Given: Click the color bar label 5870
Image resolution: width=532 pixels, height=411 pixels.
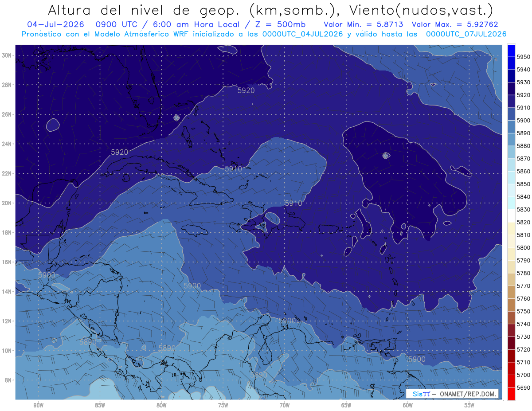Looking at the screenshot, I should (x=524, y=159).
